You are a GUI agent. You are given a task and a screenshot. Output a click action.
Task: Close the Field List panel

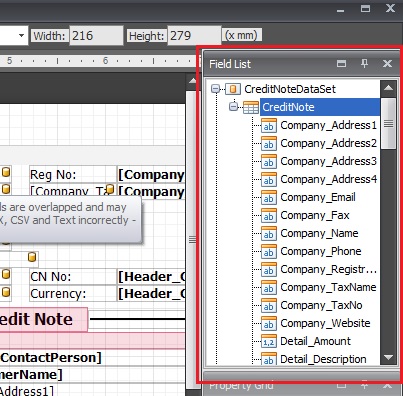(x=387, y=63)
